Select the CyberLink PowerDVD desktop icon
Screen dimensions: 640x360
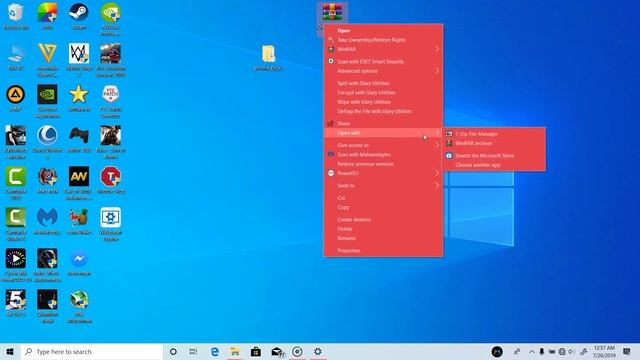tap(16, 265)
